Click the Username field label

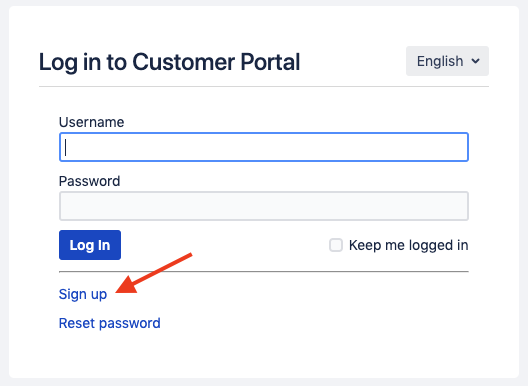92,122
